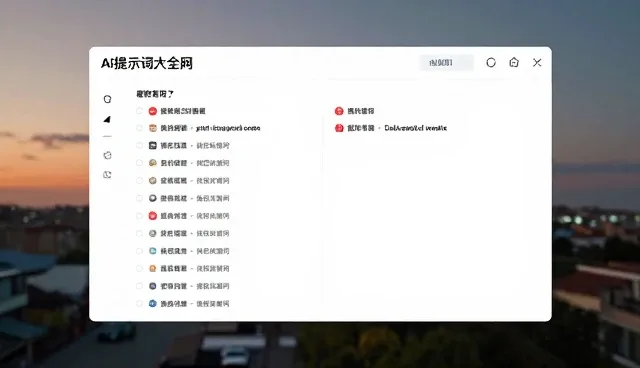Viewport: 640px width, 368px height.
Task: Click the gray search field in the header
Action: pos(447,62)
